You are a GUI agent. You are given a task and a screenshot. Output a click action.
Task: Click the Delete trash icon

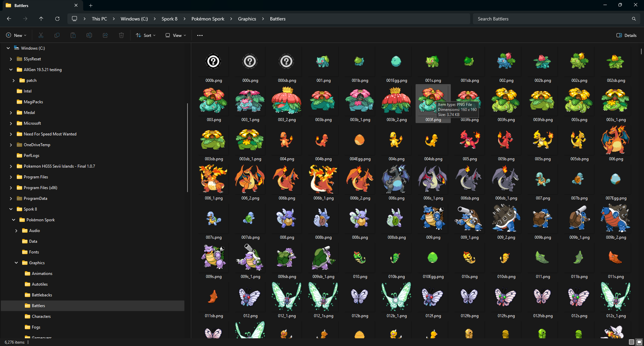click(x=121, y=35)
